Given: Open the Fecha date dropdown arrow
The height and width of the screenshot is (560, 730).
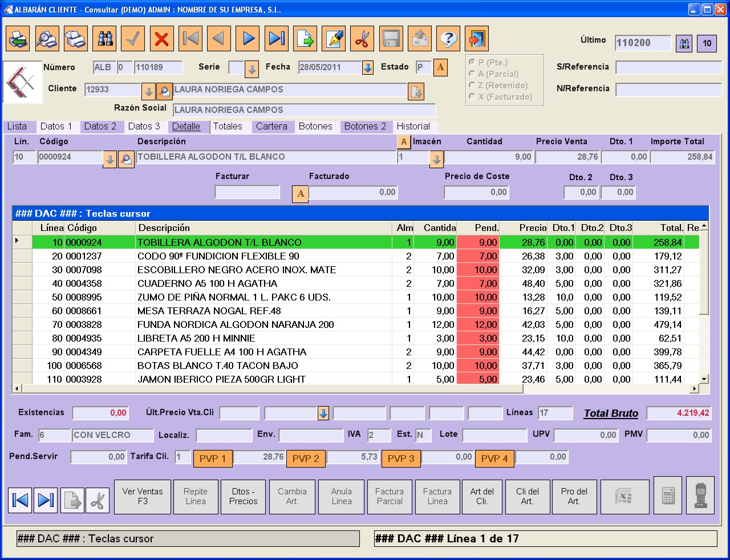Looking at the screenshot, I should point(368,68).
